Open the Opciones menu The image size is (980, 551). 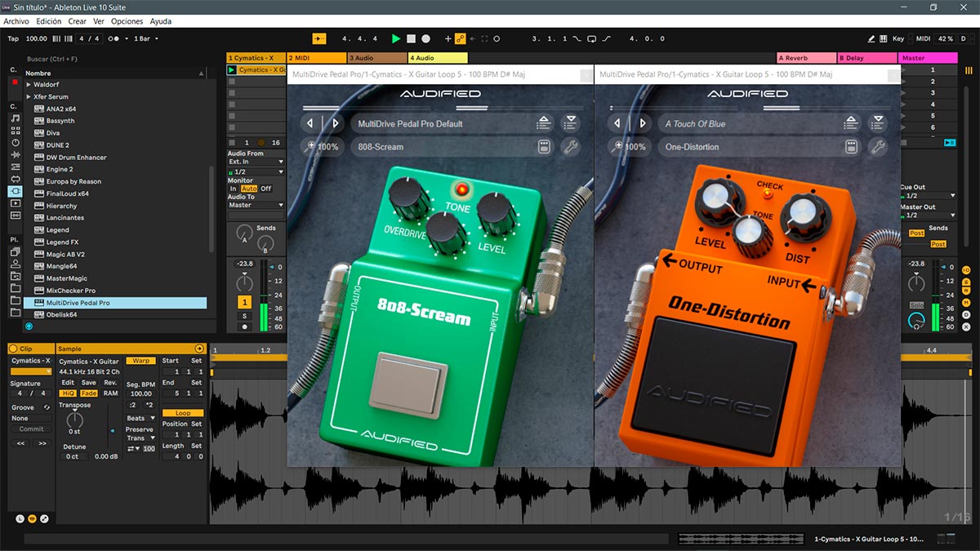127,21
